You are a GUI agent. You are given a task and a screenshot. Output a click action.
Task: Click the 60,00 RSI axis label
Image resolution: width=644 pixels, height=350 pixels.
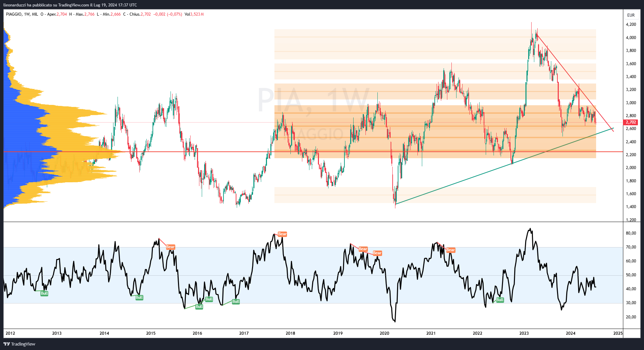pyautogui.click(x=631, y=261)
